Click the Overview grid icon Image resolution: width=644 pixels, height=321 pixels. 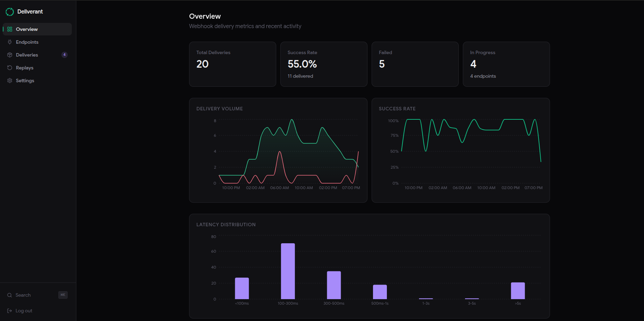pos(10,29)
